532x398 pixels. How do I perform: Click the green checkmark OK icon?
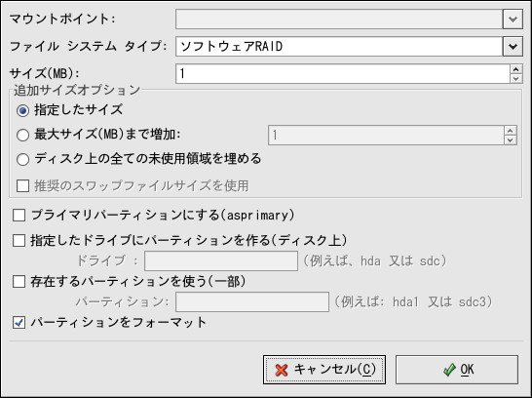click(449, 370)
